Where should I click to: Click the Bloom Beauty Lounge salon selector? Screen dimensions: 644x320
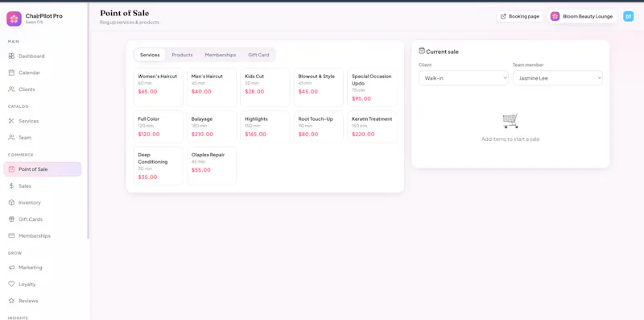[x=582, y=16]
